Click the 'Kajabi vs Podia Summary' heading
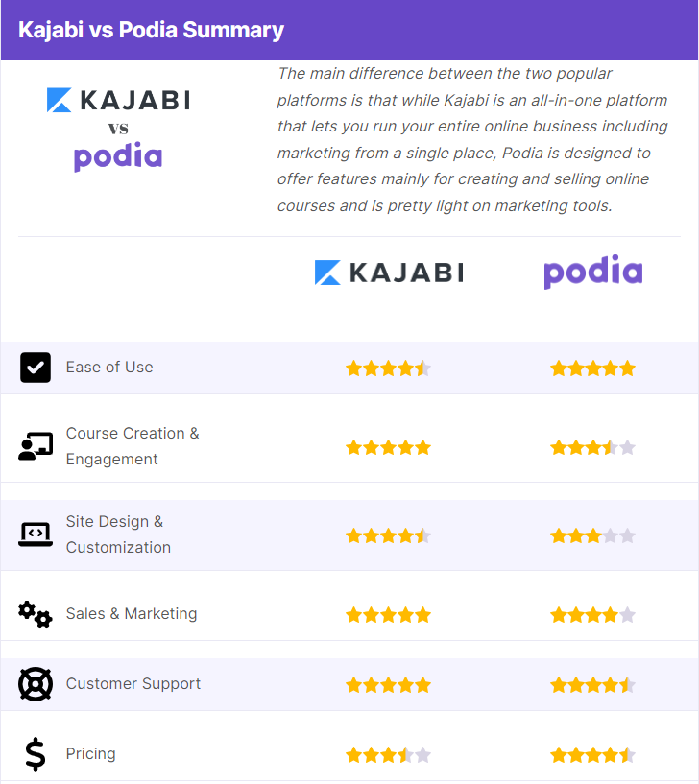The width and height of the screenshot is (699, 784). pos(151,30)
